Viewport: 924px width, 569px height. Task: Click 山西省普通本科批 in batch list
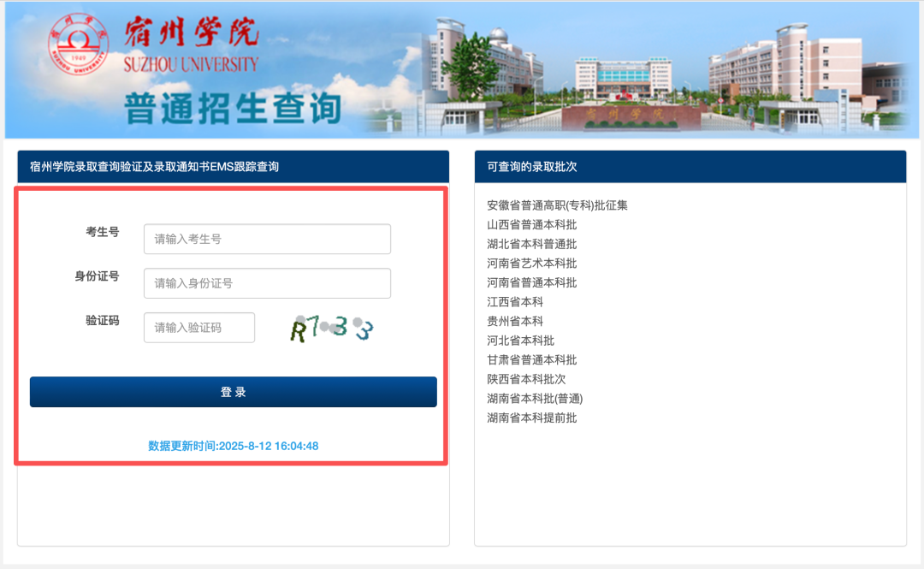531,225
